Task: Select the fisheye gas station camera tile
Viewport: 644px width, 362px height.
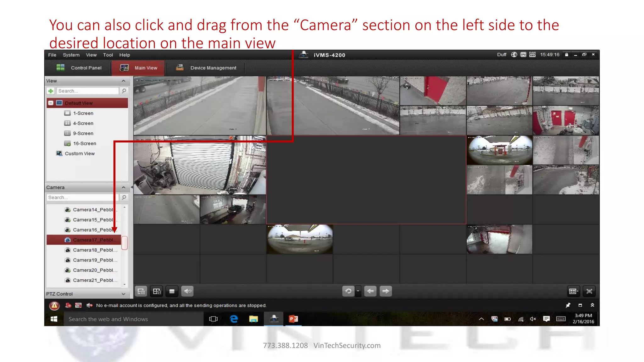Action: tap(499, 150)
